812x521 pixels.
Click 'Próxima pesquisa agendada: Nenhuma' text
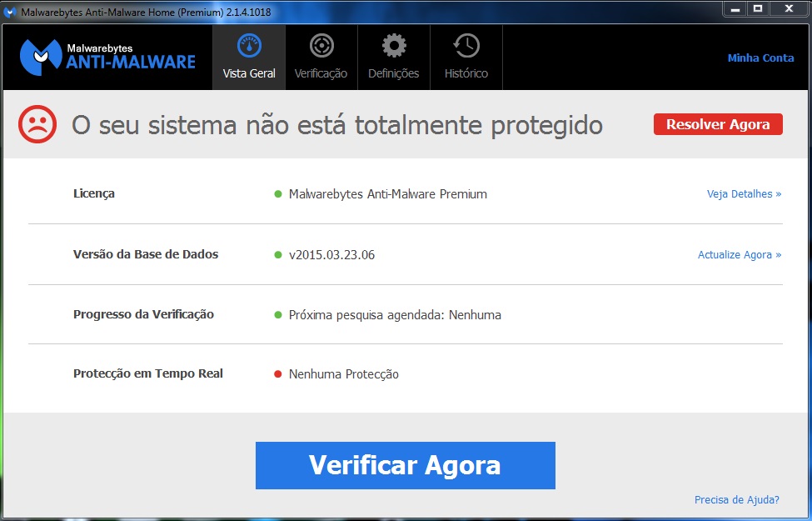(x=395, y=314)
